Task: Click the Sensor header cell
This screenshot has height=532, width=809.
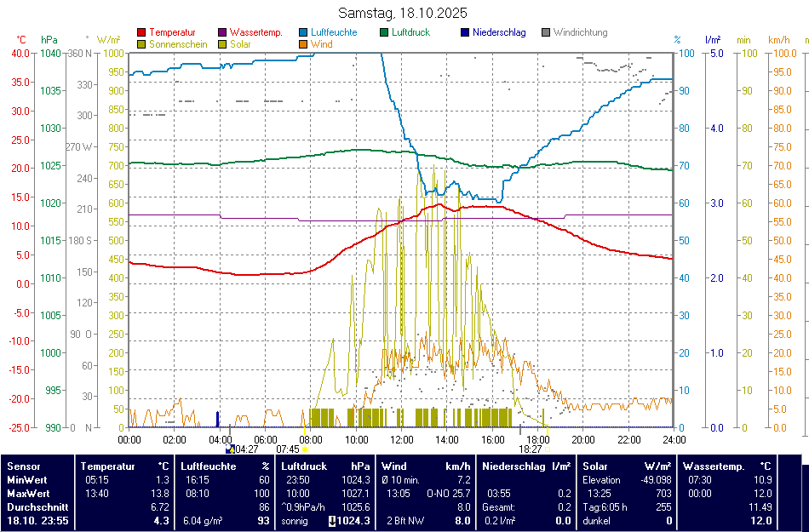Action: [x=23, y=466]
